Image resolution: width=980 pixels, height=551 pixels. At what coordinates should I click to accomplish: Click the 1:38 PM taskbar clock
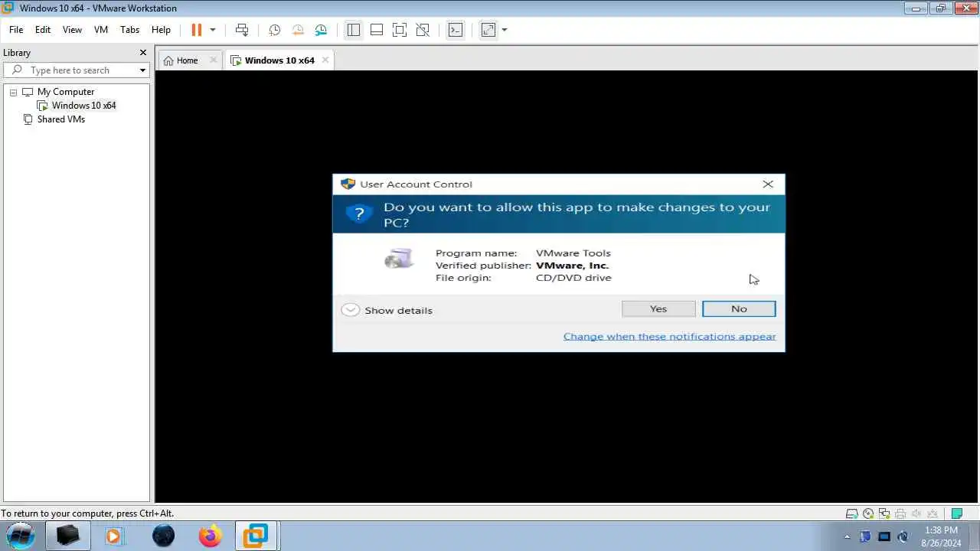pyautogui.click(x=941, y=530)
